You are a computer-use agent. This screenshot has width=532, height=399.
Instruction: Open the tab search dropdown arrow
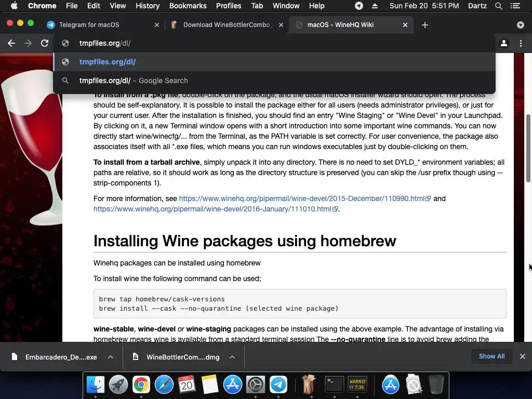click(x=520, y=25)
